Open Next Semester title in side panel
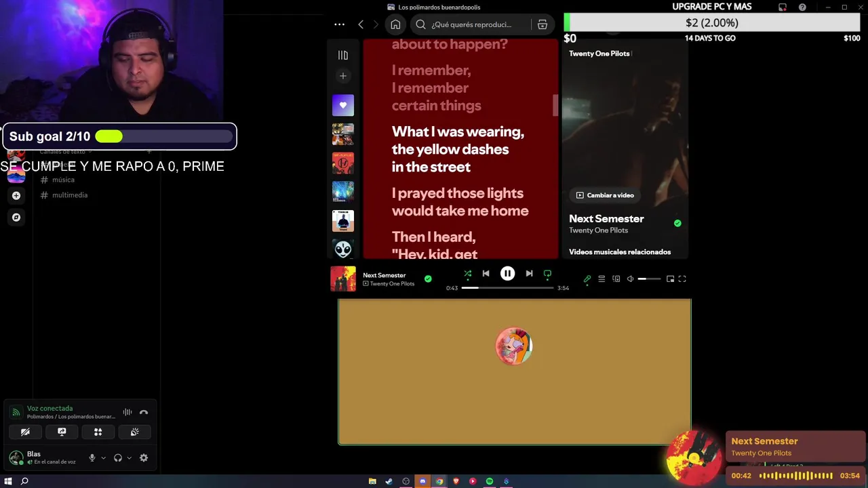The height and width of the screenshot is (488, 868). coord(606,219)
